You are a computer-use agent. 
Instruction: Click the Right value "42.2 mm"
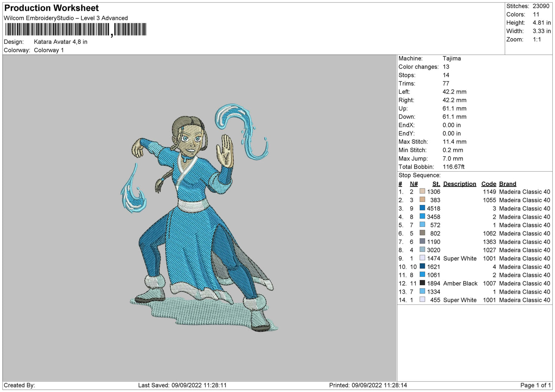click(454, 100)
